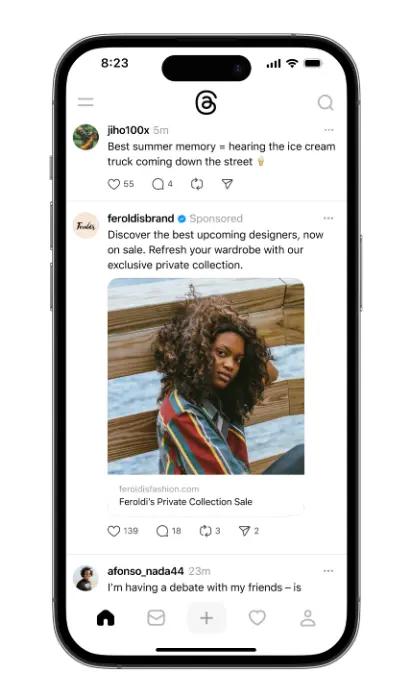The width and height of the screenshot is (408, 694).
Task: Open more options on afonso_nada44's post
Action: (328, 571)
